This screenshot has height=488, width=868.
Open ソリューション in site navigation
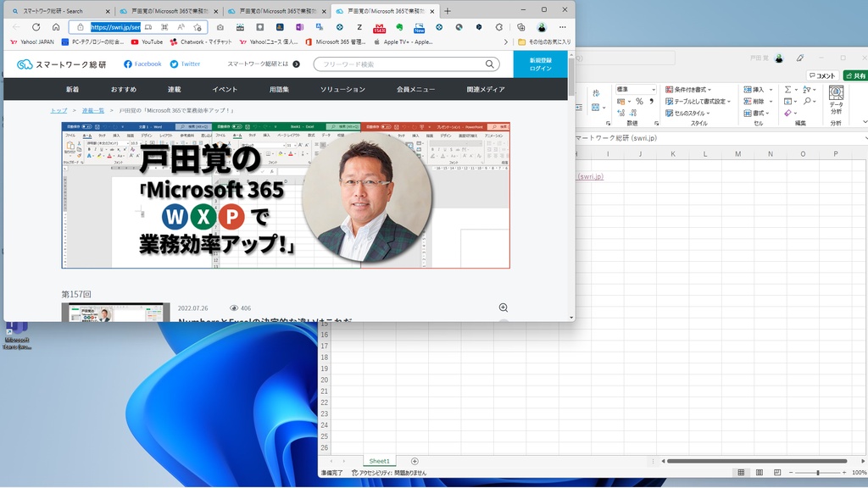point(342,89)
